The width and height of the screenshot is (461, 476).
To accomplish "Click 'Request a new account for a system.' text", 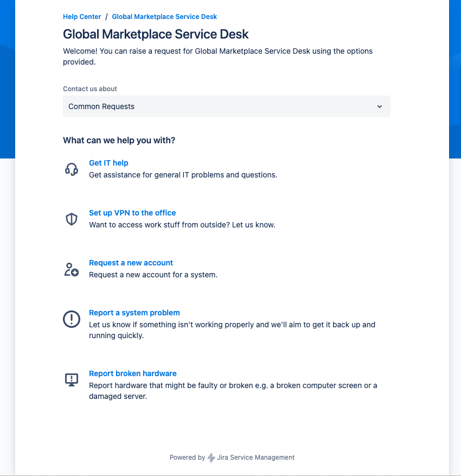I will (x=153, y=275).
